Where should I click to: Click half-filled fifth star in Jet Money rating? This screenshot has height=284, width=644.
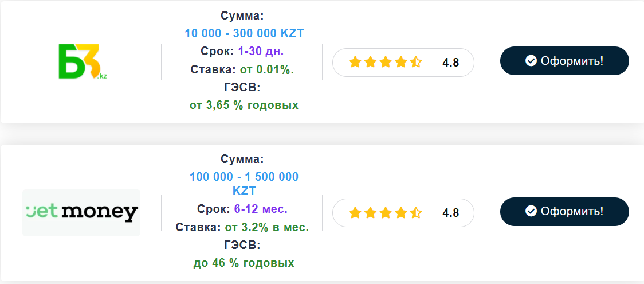415,212
